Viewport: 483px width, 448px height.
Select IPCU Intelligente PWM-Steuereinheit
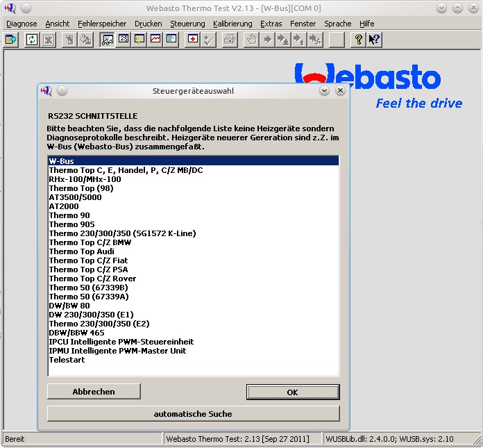pos(194,342)
